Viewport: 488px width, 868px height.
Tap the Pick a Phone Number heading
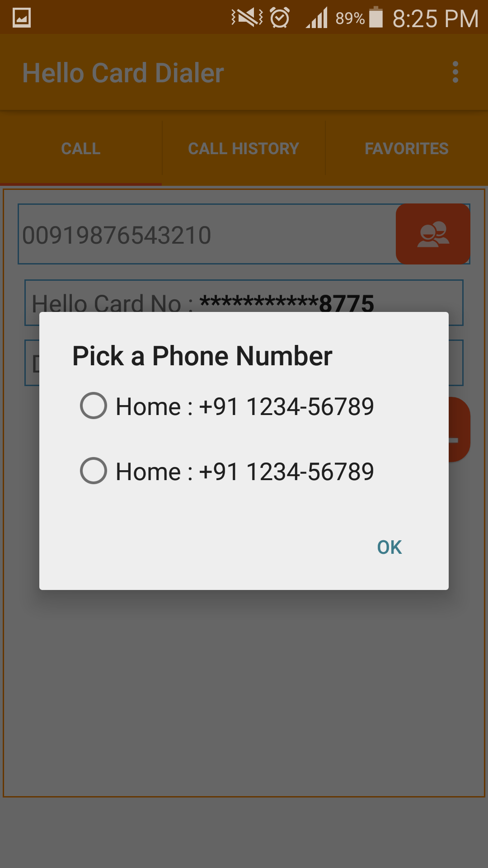click(x=202, y=356)
